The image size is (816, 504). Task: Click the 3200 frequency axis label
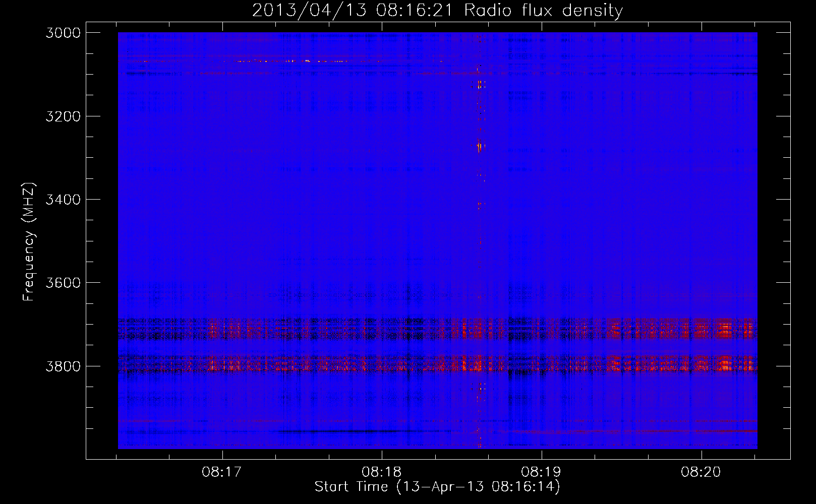coord(63,116)
